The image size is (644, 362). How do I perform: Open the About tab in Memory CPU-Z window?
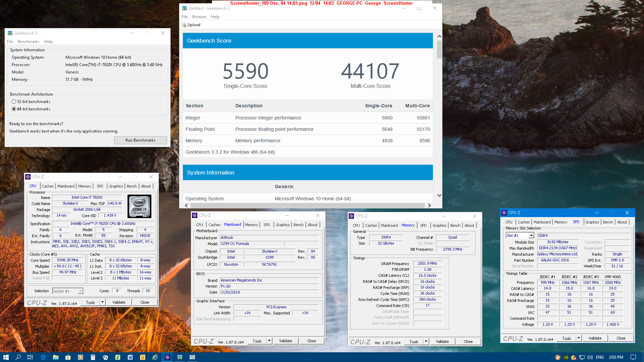point(469,225)
